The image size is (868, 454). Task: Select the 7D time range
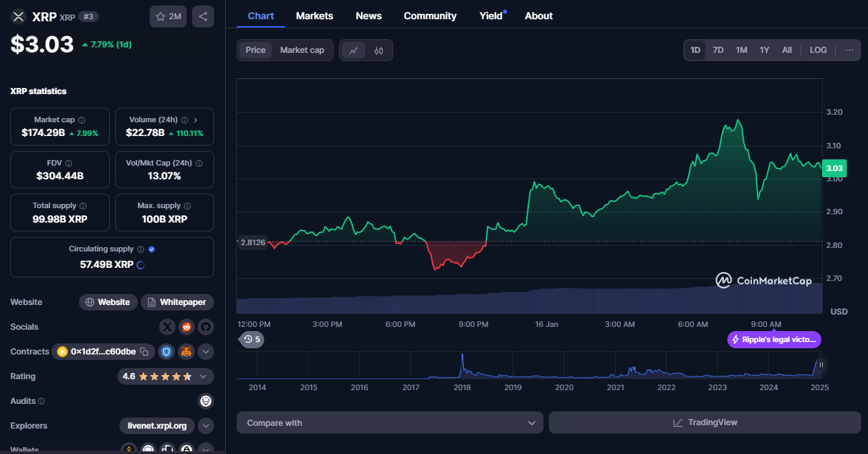tap(718, 50)
